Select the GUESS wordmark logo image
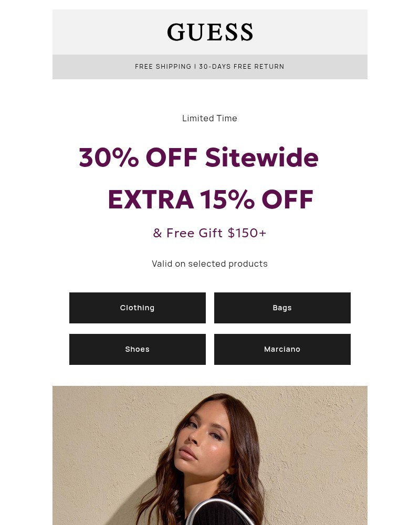Image resolution: width=420 pixels, height=525 pixels. point(210,31)
